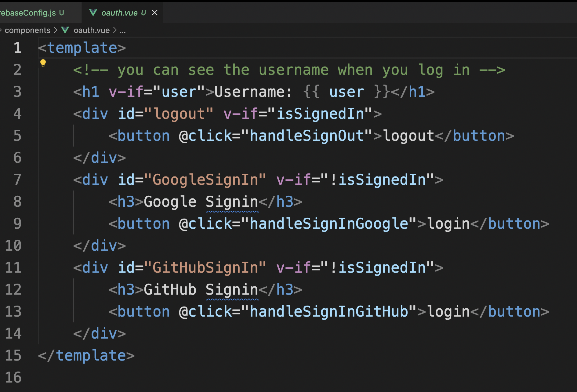Select the oauth.vue tab
This screenshot has width=577, height=392.
coord(119,13)
